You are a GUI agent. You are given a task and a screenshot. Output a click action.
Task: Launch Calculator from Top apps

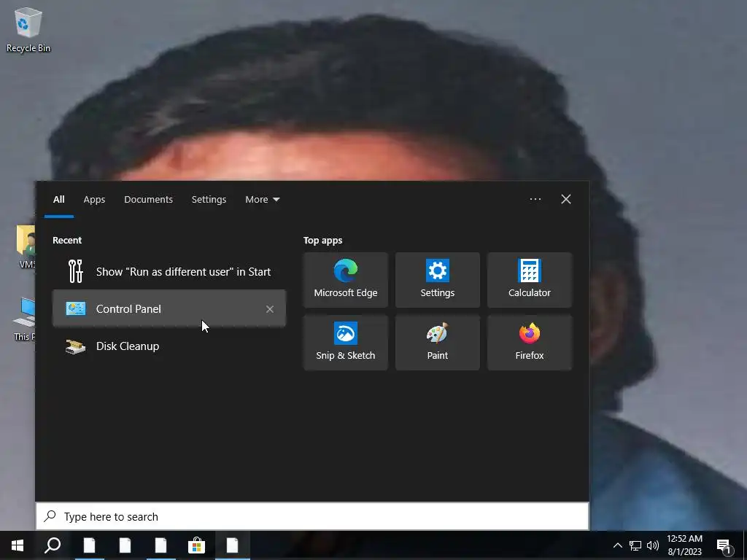(x=530, y=280)
